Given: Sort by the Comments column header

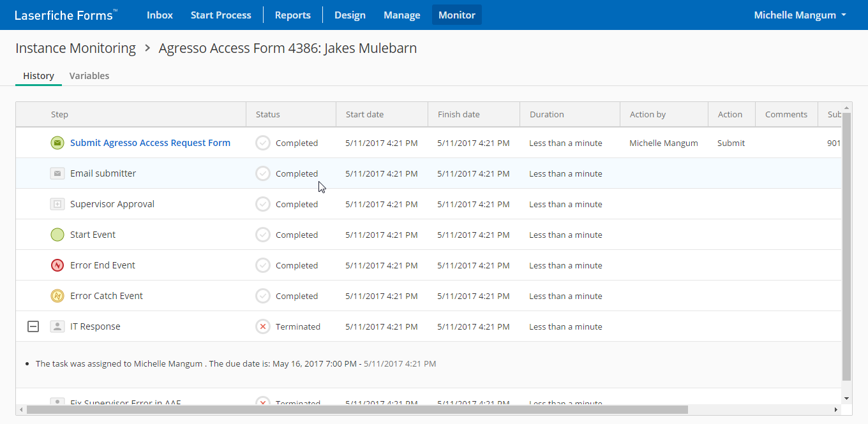Looking at the screenshot, I should (786, 115).
